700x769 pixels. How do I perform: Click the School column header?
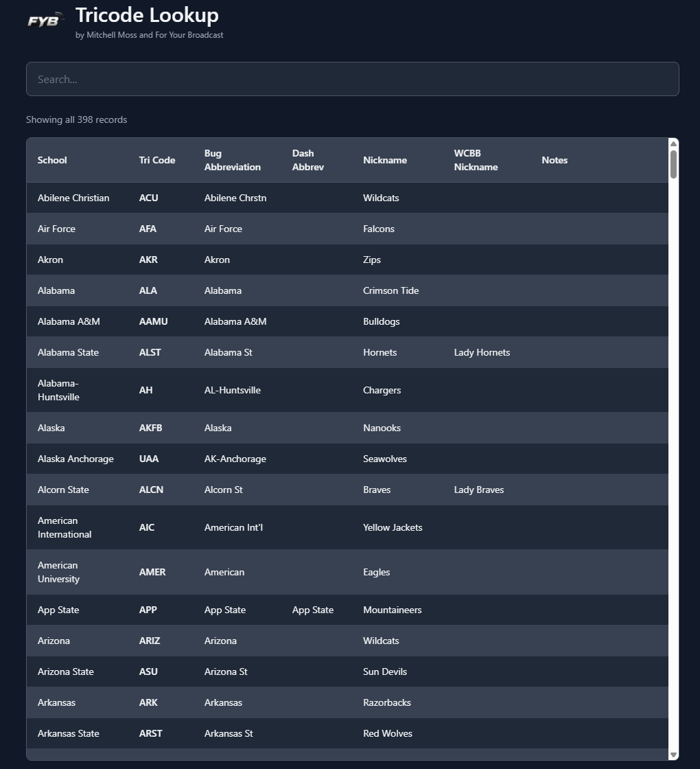click(52, 160)
